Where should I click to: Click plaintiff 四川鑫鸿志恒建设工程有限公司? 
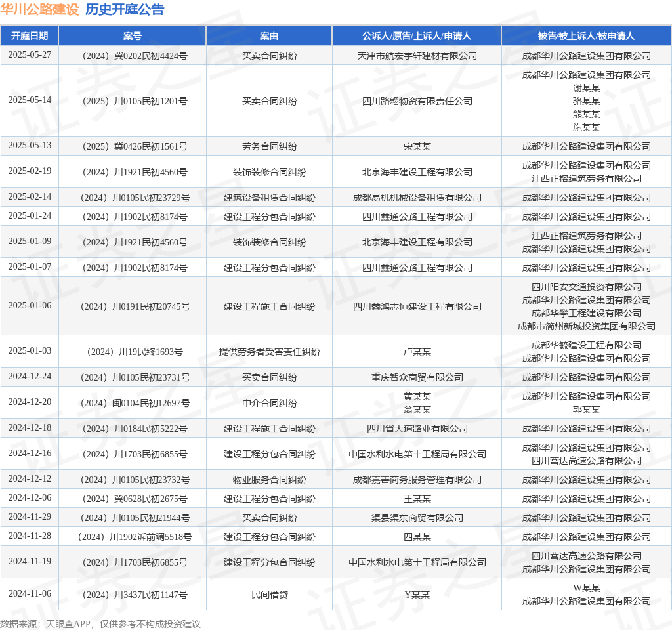[x=417, y=306]
